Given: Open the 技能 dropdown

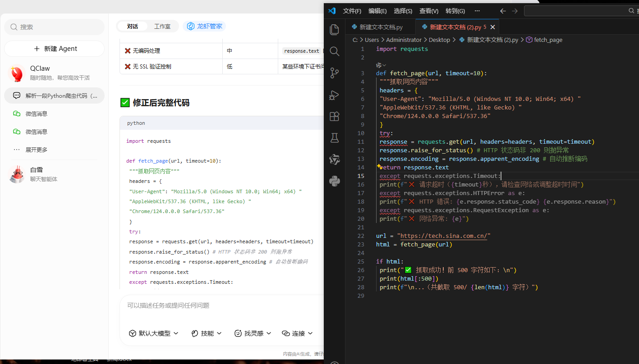Looking at the screenshot, I should tap(207, 333).
